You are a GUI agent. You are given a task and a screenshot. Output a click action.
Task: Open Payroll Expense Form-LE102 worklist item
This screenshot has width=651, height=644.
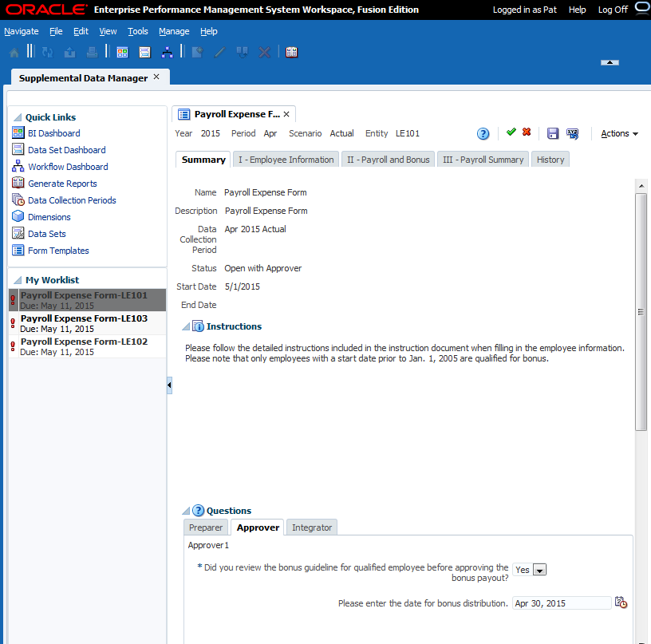[87, 346]
